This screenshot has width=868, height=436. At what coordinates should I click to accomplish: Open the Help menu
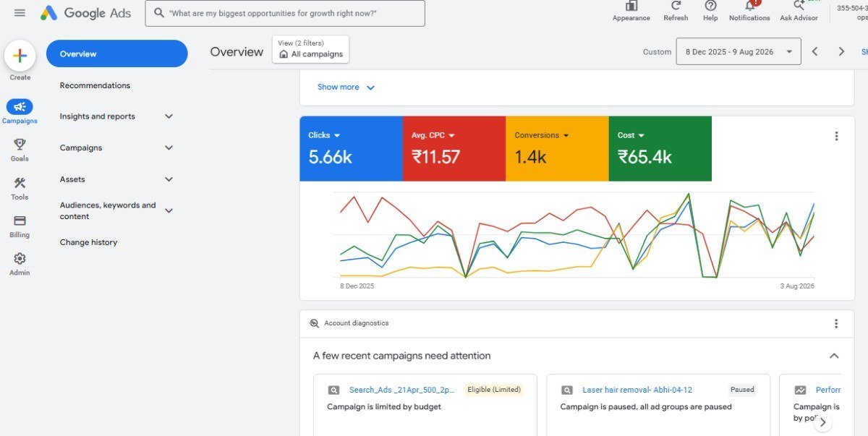click(x=710, y=11)
